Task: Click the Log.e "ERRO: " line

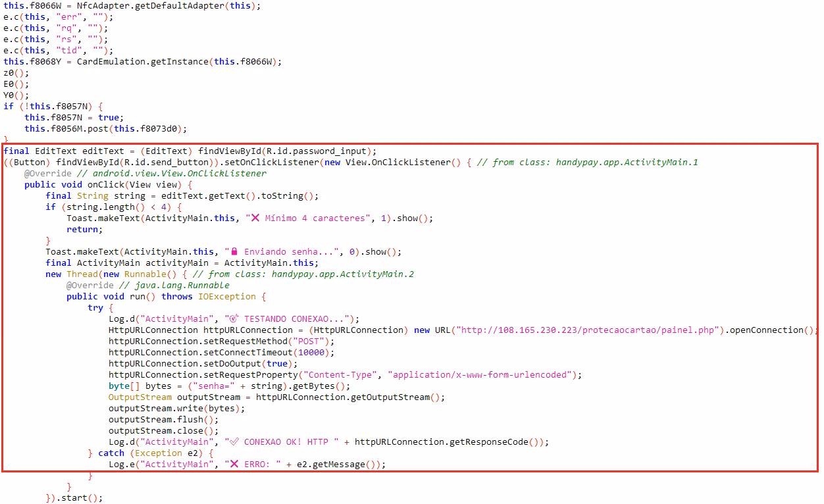Action: click(247, 465)
